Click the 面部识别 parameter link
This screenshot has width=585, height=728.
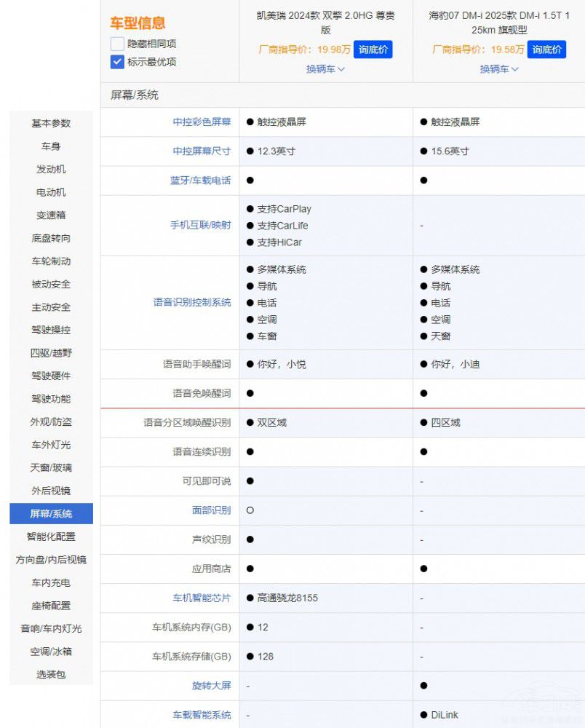[x=211, y=510]
